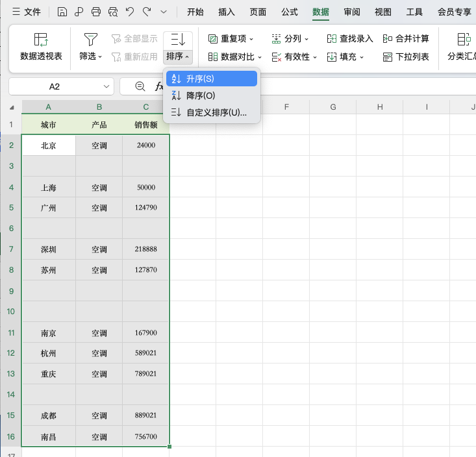Click cell containing 上海
The width and height of the screenshot is (476, 457).
pyautogui.click(x=49, y=187)
